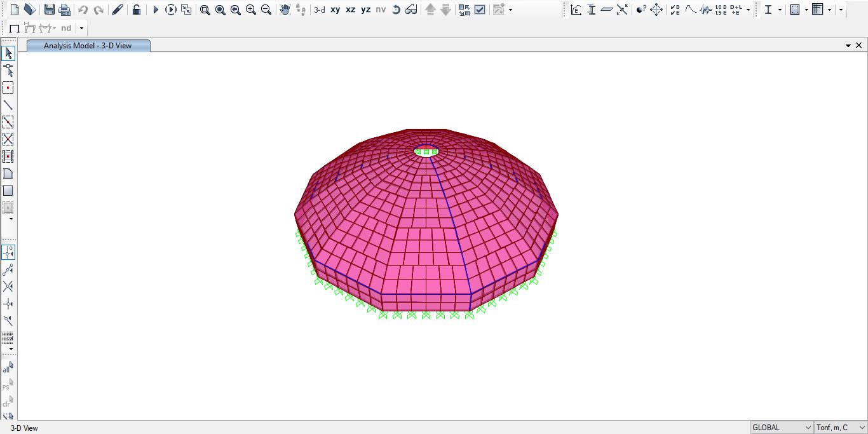This screenshot has width=868, height=434.
Task: Open steel frame design dropdown arrow
Action: [780, 10]
